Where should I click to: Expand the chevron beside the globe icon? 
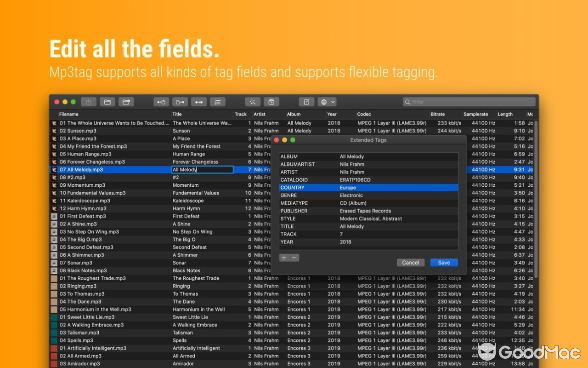tap(332, 102)
